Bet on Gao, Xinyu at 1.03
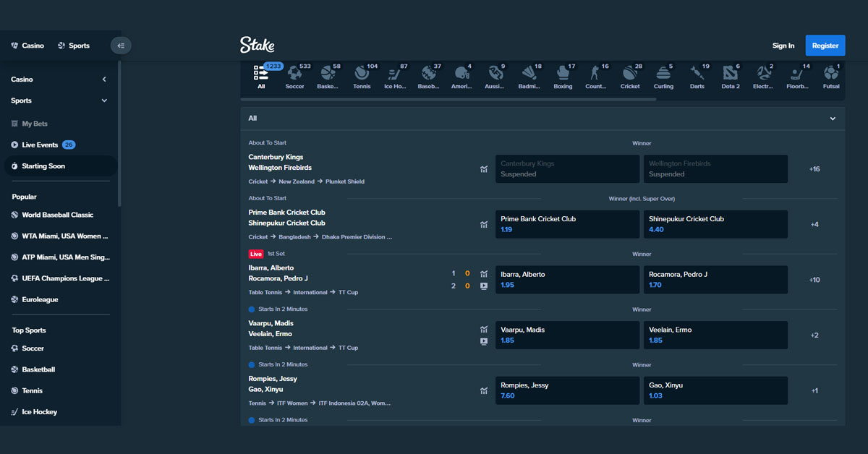Viewport: 868px width, 454px height. click(x=716, y=390)
